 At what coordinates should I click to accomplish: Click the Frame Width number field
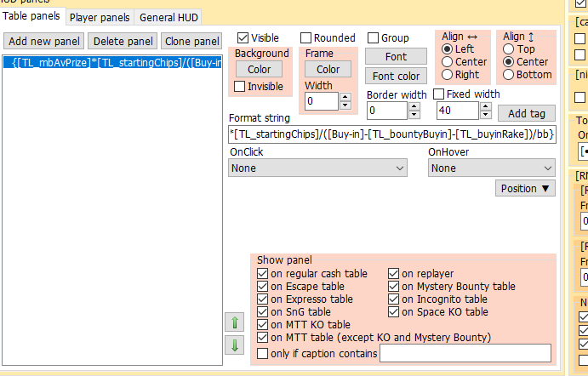point(322,101)
